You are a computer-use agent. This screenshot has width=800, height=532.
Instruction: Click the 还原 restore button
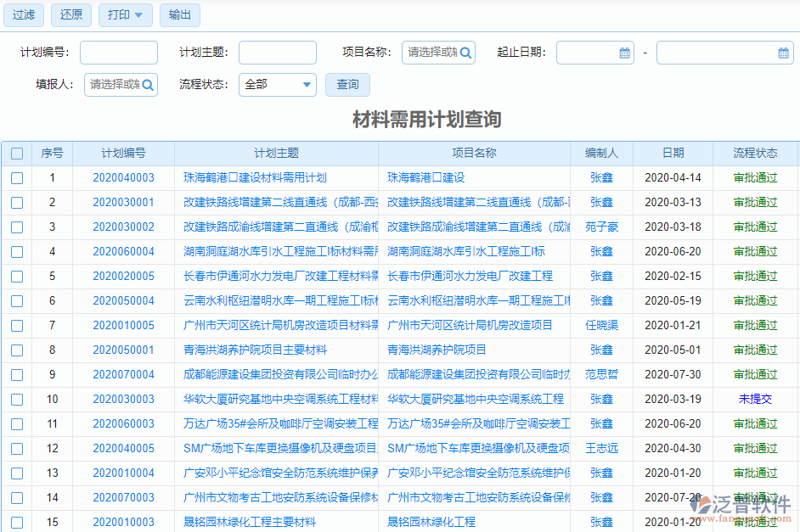[70, 15]
